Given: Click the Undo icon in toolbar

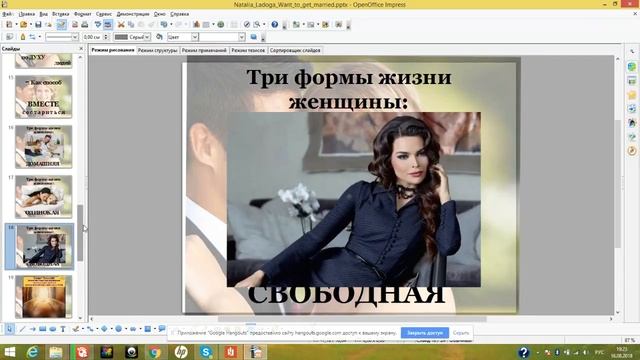Looking at the screenshot, I should coord(164,24).
